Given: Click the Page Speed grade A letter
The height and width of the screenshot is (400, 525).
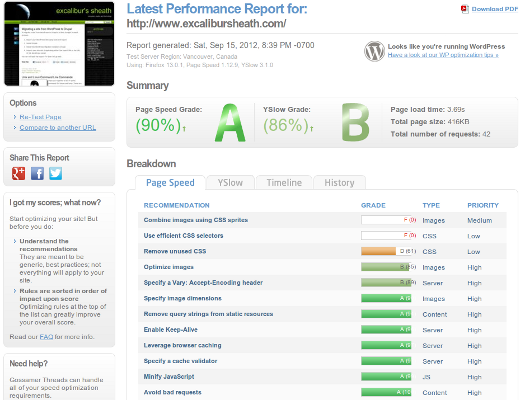Looking at the screenshot, I should (230, 123).
